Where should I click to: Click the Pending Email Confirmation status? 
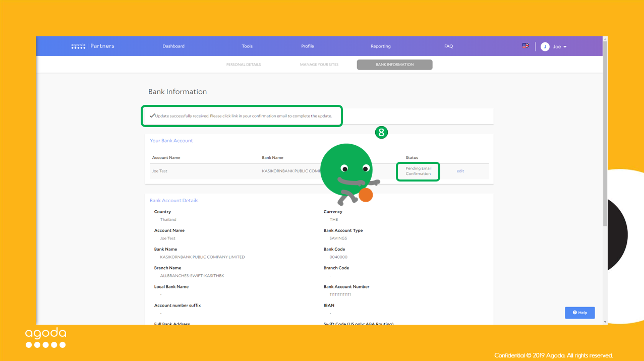(x=419, y=171)
